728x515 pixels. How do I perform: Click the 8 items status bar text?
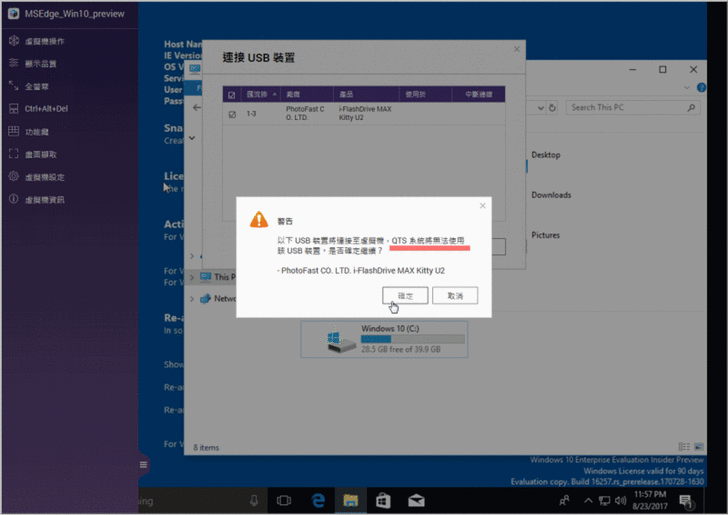(x=206, y=448)
